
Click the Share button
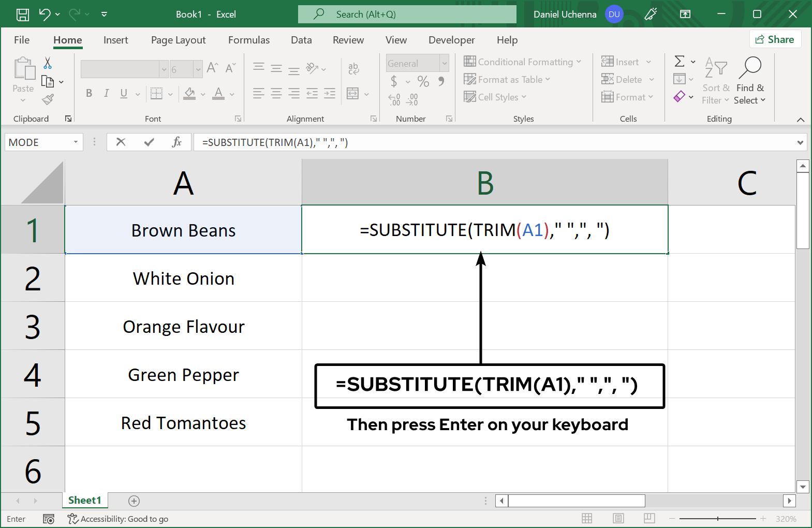click(x=775, y=39)
